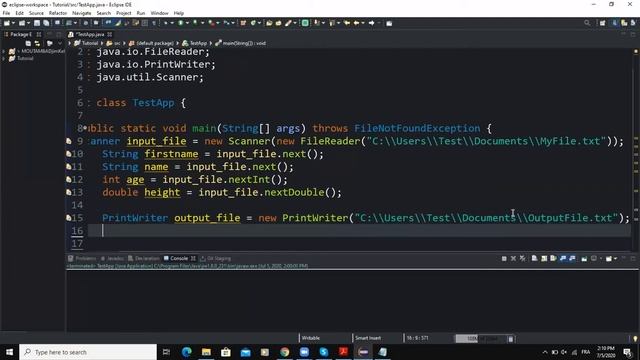Select the Package Explorer tab
The image size is (640, 360).
pos(20,35)
